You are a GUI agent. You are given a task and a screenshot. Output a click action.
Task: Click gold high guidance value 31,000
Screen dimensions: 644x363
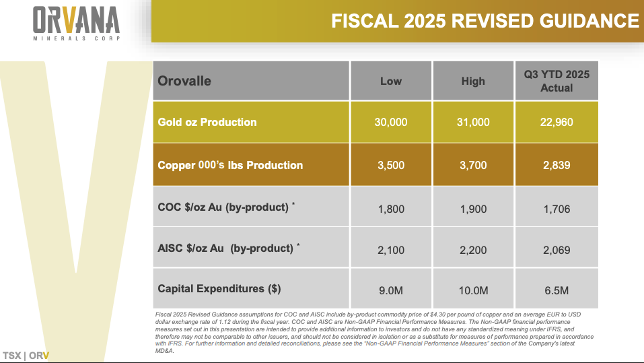472,122
